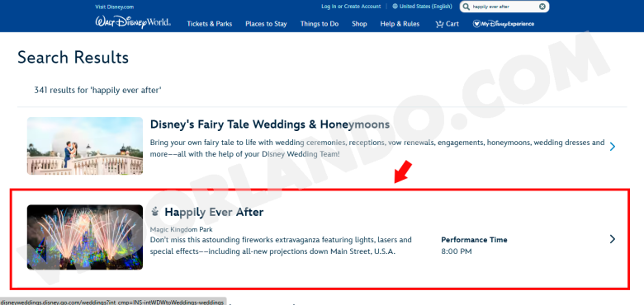Image resolution: width=644 pixels, height=305 pixels.
Task: Expand the Happily Ever After result chevron
Action: tap(613, 239)
